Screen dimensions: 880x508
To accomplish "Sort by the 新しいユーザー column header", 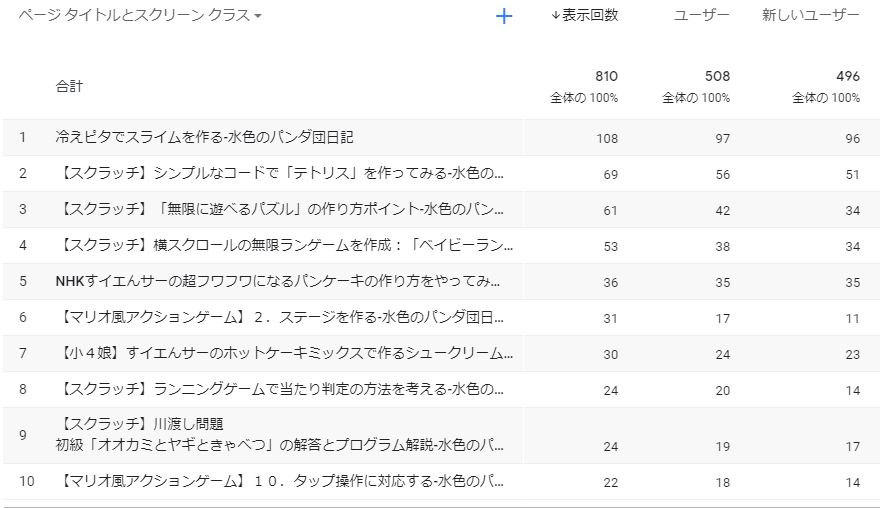I will coord(810,15).
